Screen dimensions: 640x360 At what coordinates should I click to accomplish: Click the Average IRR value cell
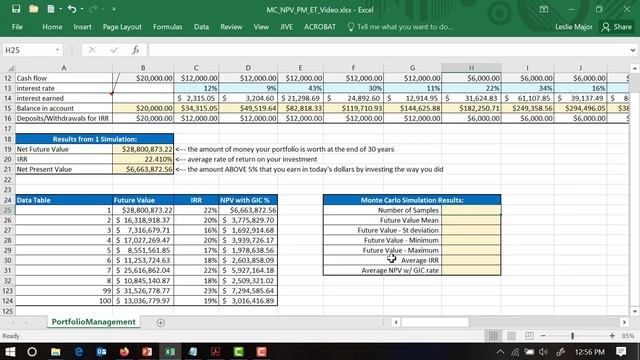[x=471, y=260]
